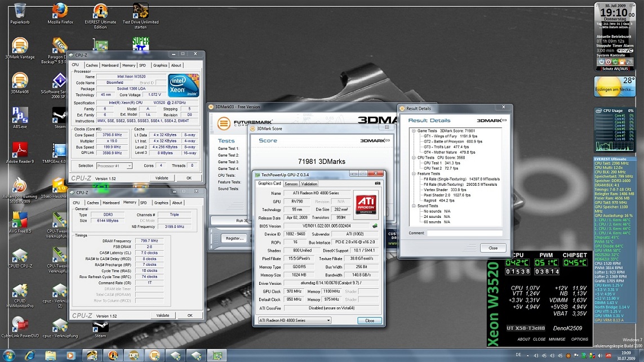Click Validate in lower CPU-Z memory window

pos(163,316)
